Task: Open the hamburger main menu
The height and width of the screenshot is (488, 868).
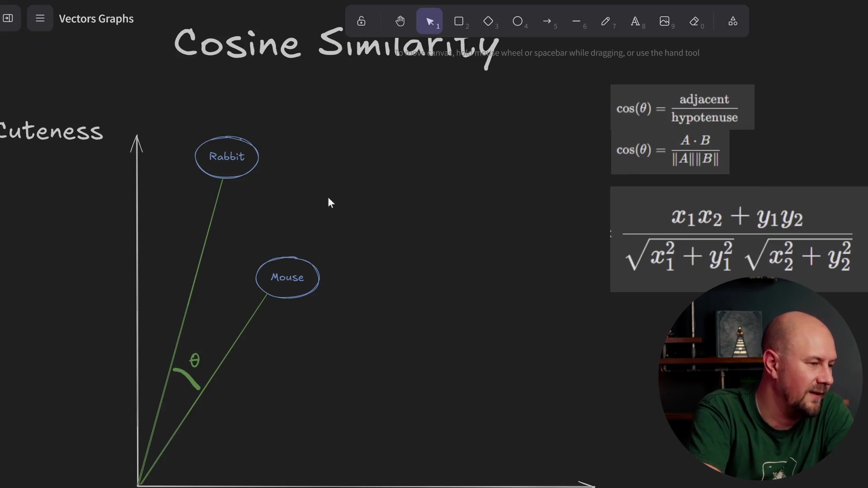Action: click(40, 19)
